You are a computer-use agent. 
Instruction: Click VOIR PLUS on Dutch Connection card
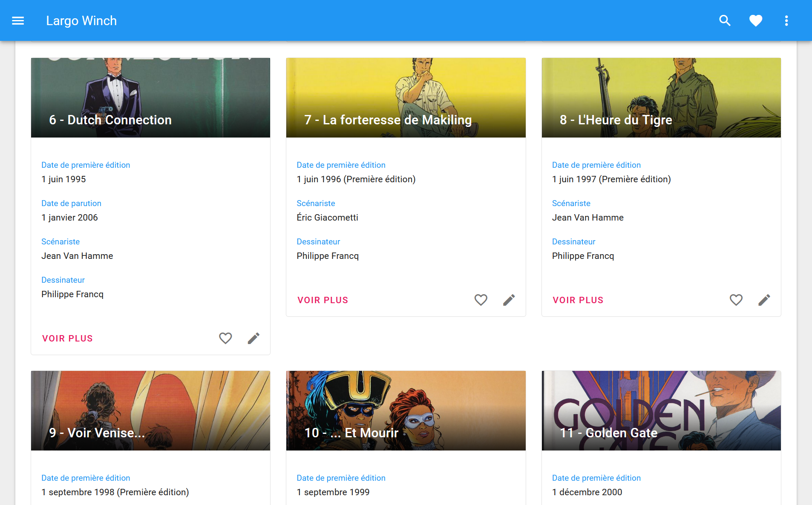pyautogui.click(x=67, y=339)
